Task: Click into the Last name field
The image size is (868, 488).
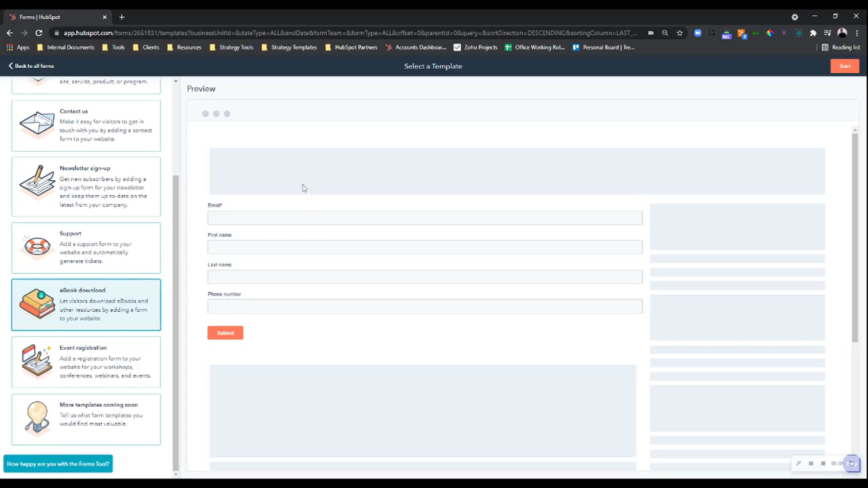Action: (x=425, y=277)
